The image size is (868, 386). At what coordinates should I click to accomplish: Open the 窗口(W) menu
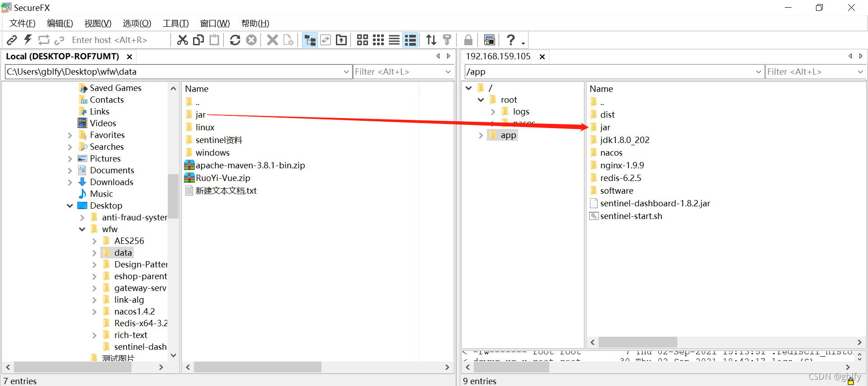click(215, 24)
